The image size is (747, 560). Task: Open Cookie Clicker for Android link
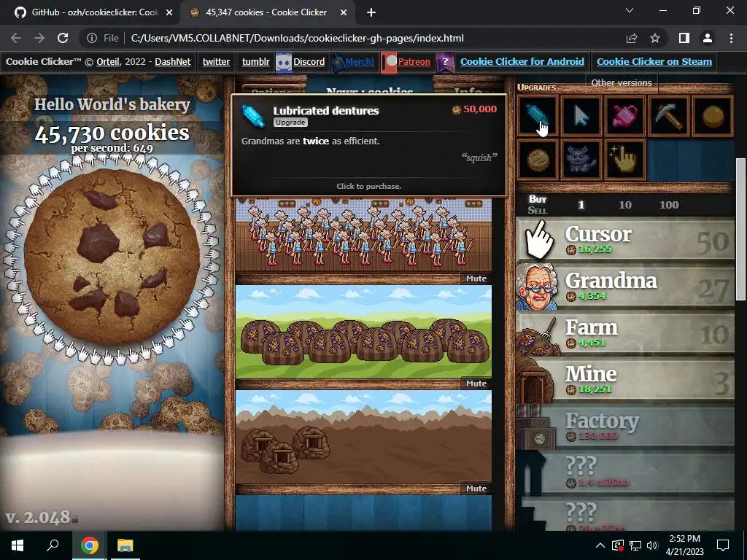coord(522,61)
